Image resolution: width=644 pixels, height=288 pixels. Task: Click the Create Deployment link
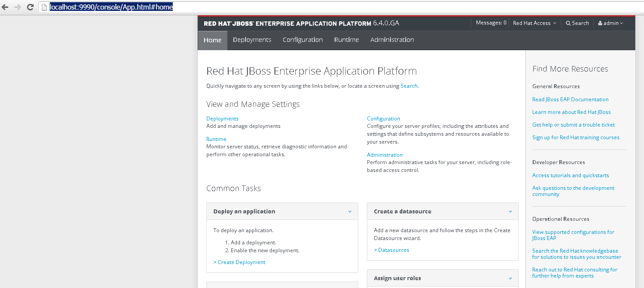pyautogui.click(x=240, y=262)
